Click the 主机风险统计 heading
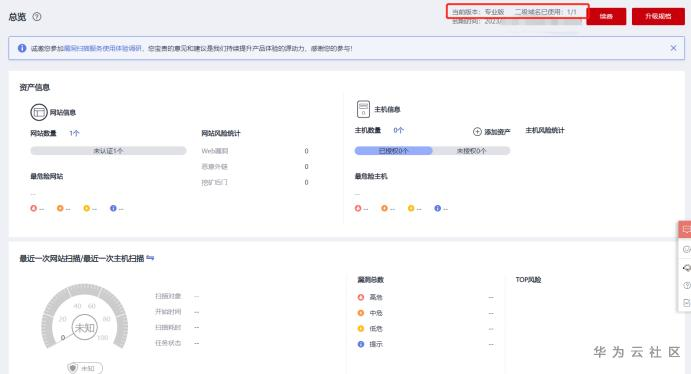This screenshot has width=691, height=374. (x=545, y=130)
